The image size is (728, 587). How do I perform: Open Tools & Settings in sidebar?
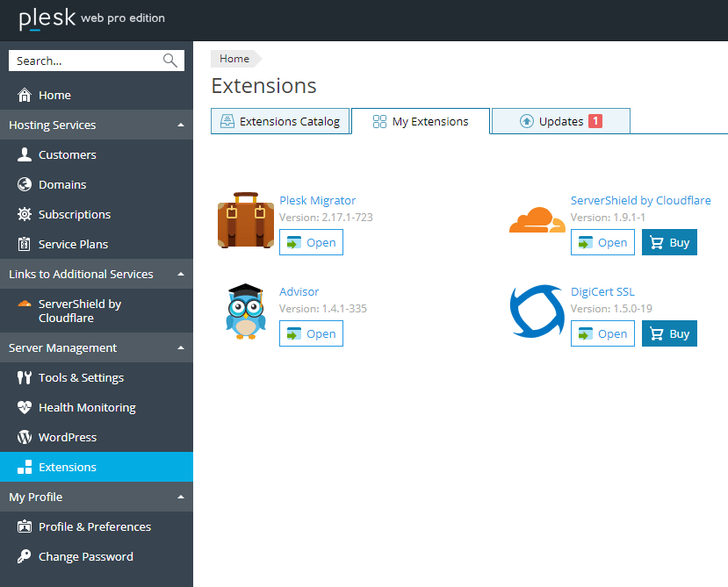pos(81,377)
